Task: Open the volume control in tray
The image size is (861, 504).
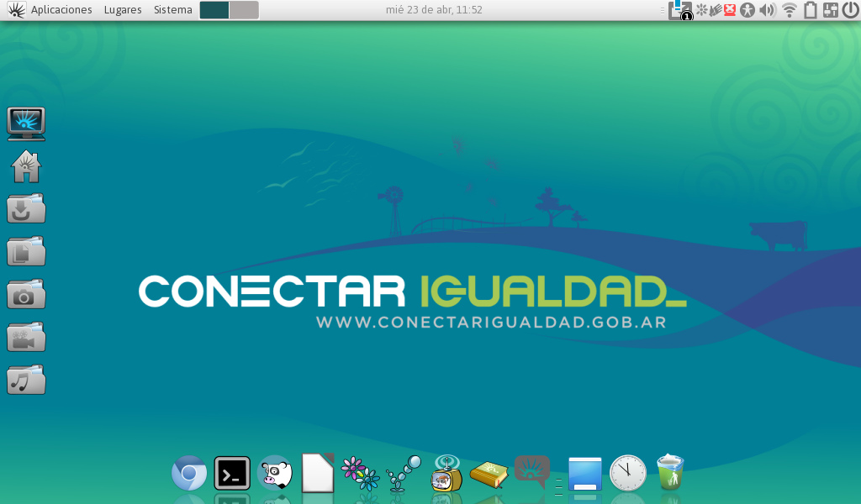Action: pyautogui.click(x=768, y=10)
